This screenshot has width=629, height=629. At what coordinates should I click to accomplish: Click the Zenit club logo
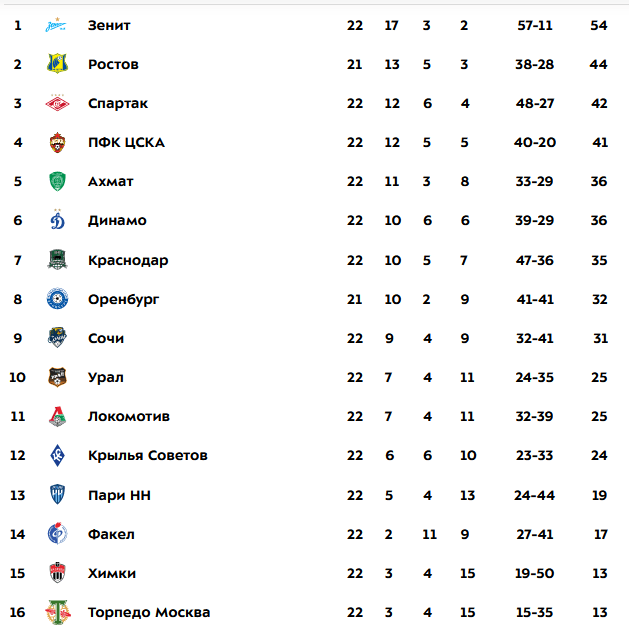(56, 25)
